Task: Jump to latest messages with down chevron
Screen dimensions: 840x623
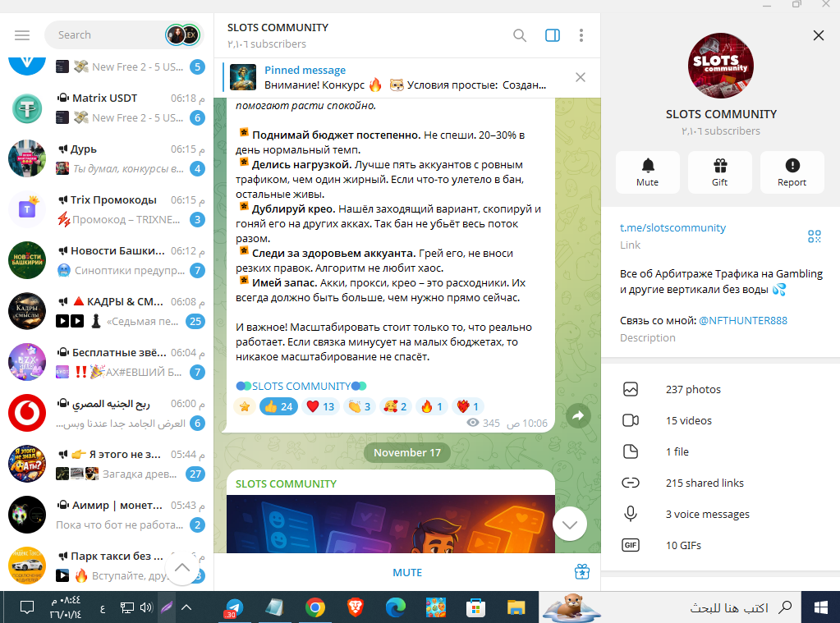Action: tap(570, 524)
